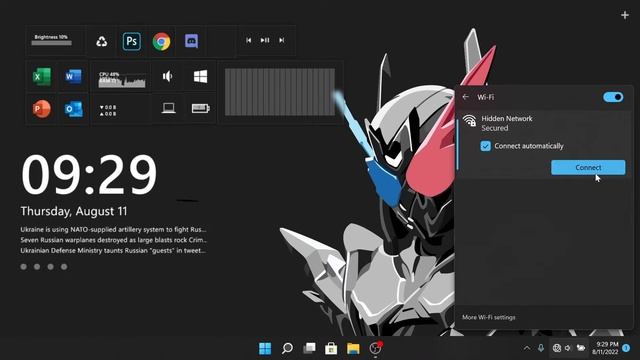Screen dimensions: 640x360
Task: Open the Ukraine NATO-supplied artillery headline
Action: [x=113, y=229]
